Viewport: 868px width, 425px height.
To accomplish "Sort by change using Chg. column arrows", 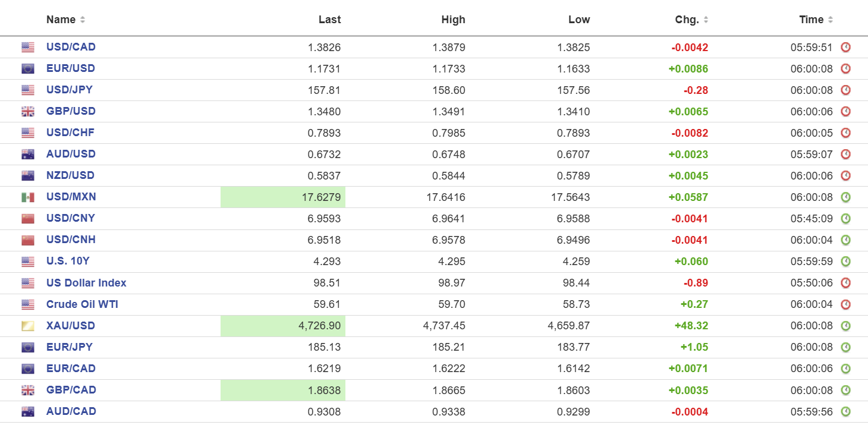I will click(706, 20).
